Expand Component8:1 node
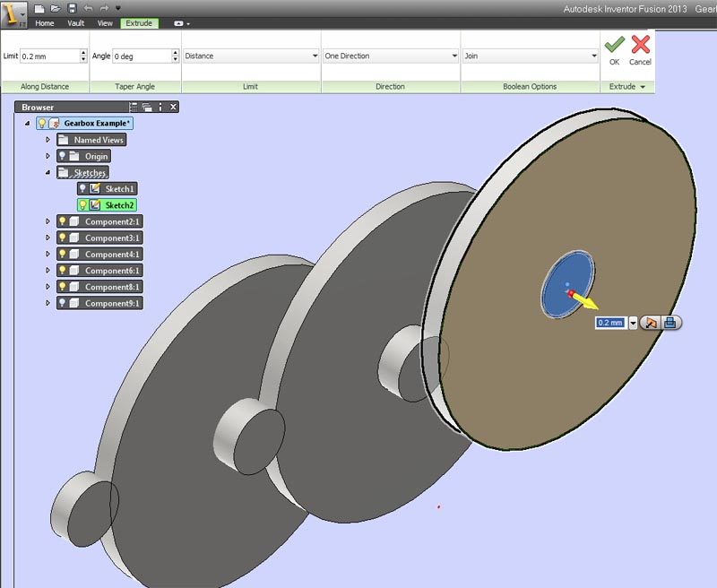This screenshot has width=717, height=588. 48,287
